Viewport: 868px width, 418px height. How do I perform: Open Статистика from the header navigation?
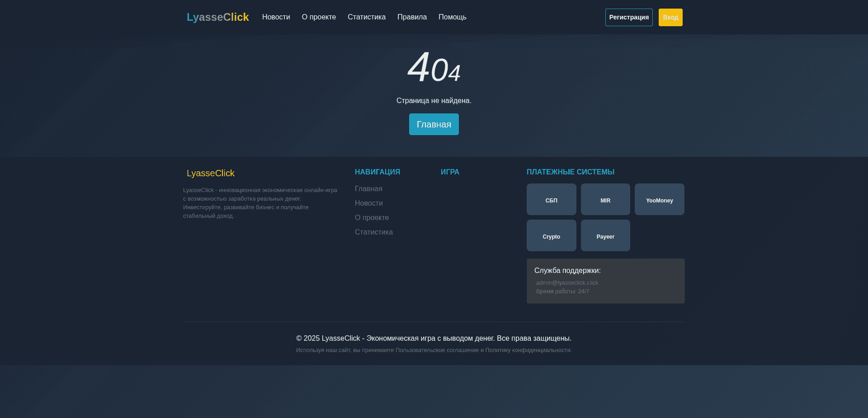click(366, 17)
